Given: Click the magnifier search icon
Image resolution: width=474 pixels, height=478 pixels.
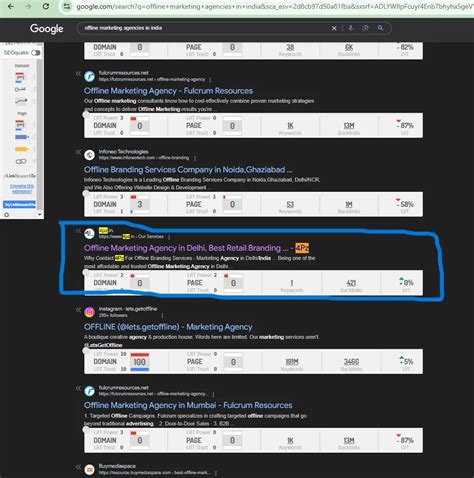Looking at the screenshot, I should pos(380,28).
